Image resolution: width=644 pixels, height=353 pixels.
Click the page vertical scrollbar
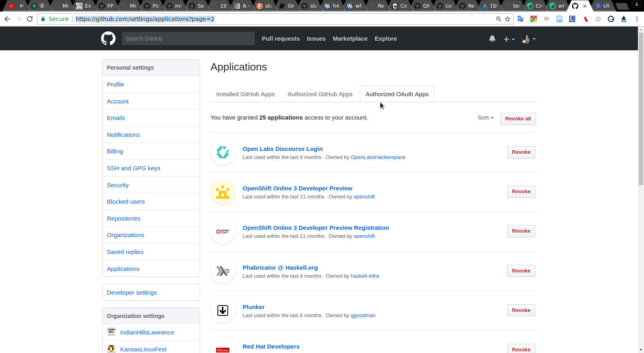pos(641,109)
